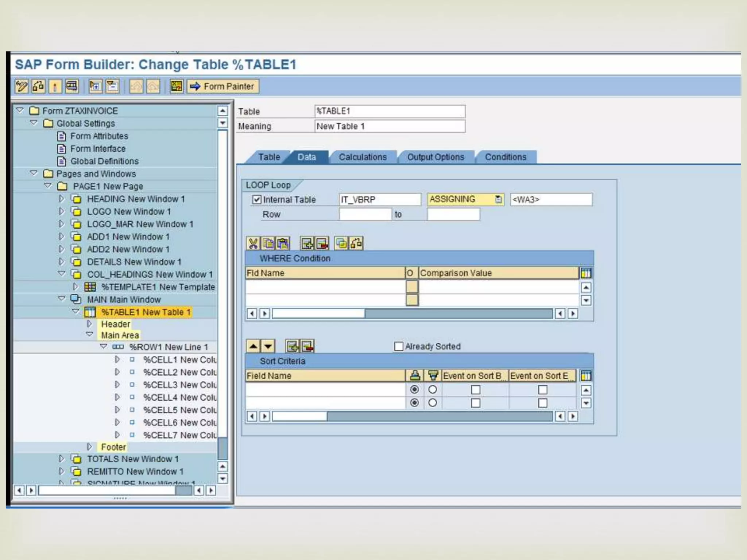Click Delete Row icon above Sort Criteria
Screen dimensions: 747x560
307,346
